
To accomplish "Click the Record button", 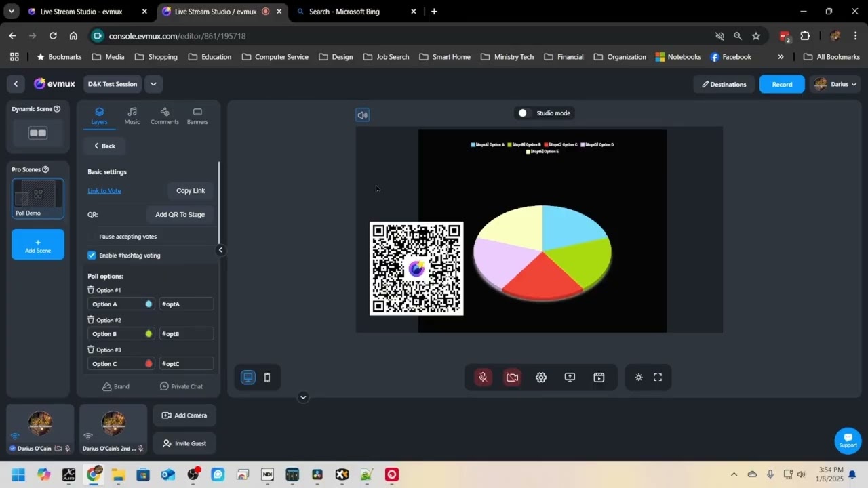I will click(x=782, y=84).
